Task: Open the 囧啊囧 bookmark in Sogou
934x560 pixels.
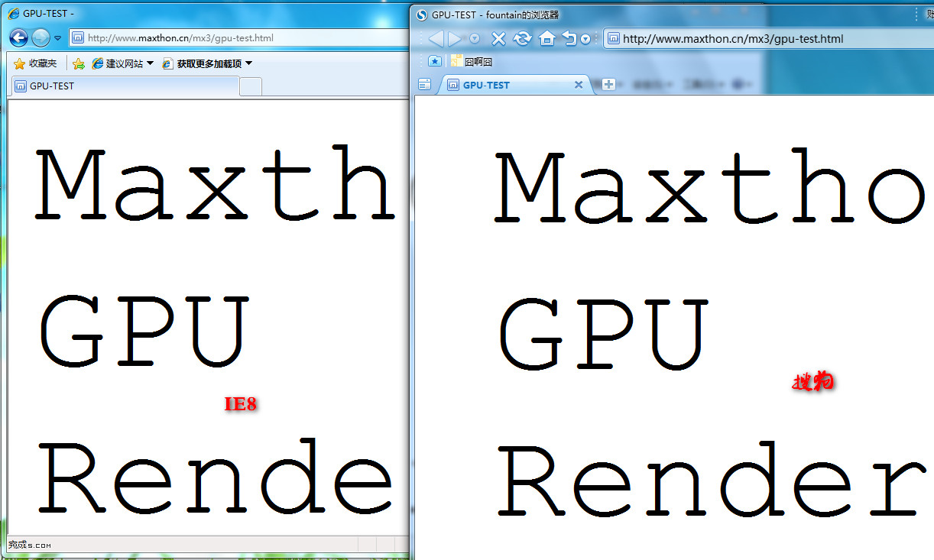Action: 472,61
